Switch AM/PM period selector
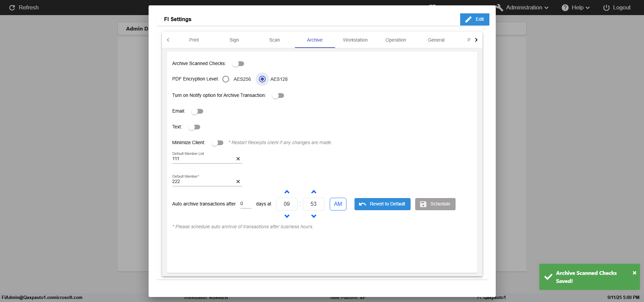The width and height of the screenshot is (644, 302). 338,204
